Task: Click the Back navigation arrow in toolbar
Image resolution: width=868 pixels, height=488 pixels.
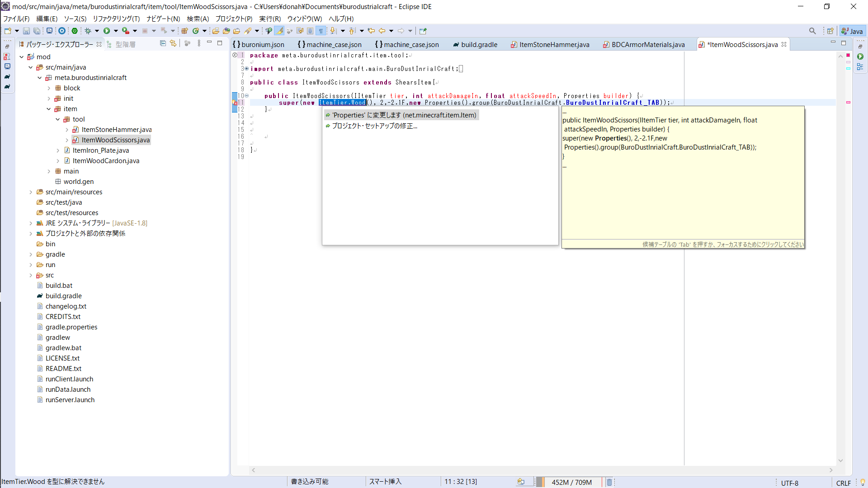Action: click(x=382, y=31)
